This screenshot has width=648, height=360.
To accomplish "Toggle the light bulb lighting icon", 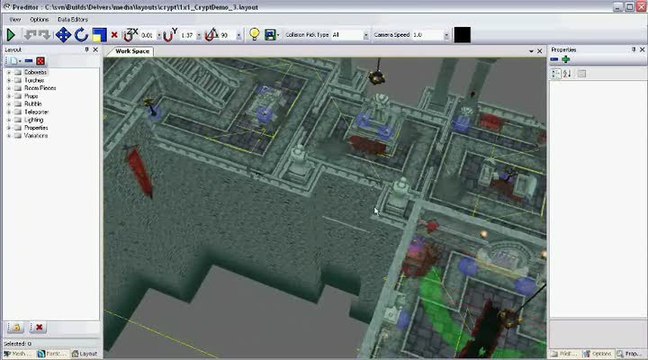I will pos(254,34).
